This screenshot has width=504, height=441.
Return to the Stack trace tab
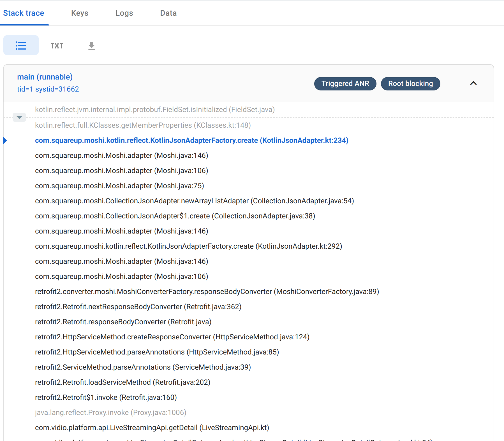click(x=24, y=13)
